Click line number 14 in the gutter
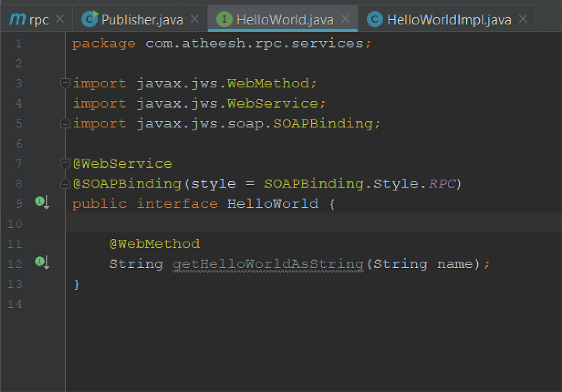 pos(14,304)
